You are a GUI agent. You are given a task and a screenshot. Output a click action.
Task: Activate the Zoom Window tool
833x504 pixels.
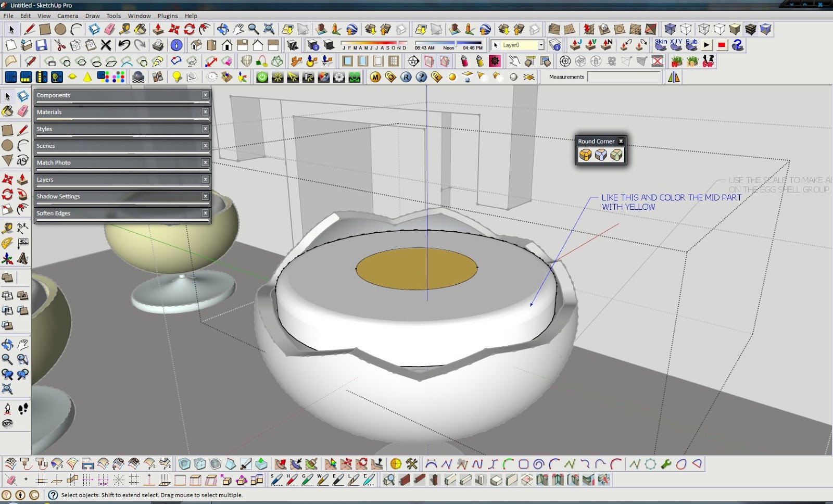click(23, 359)
